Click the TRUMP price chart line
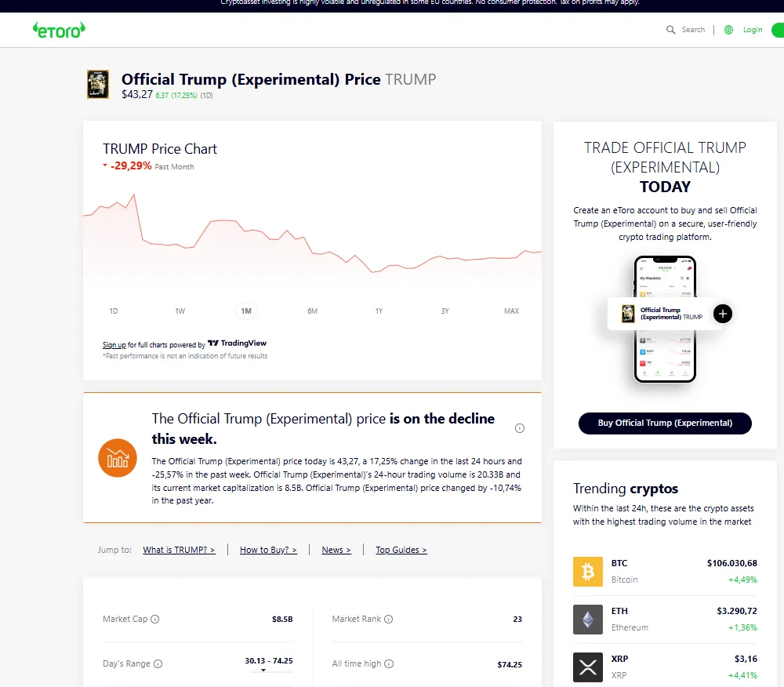 313,235
